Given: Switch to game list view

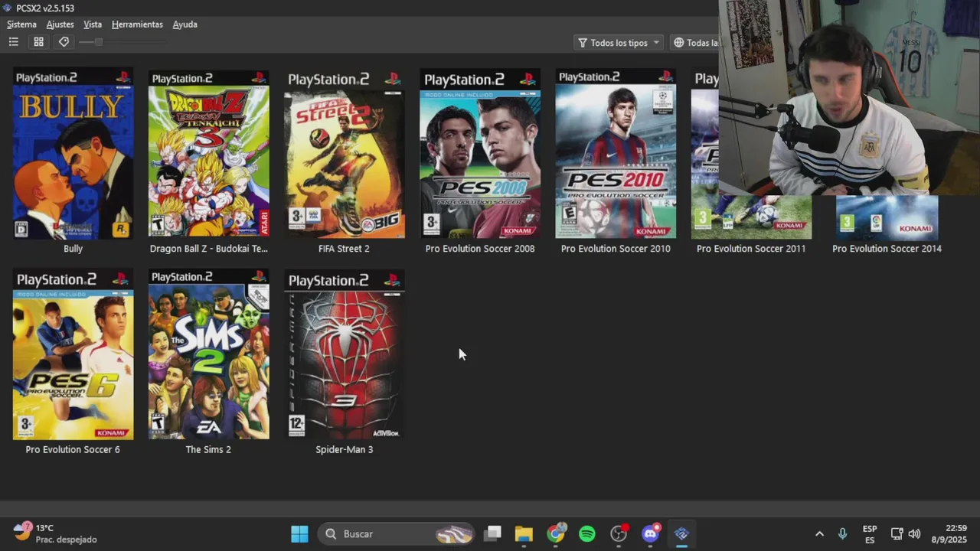Looking at the screenshot, I should click(14, 42).
